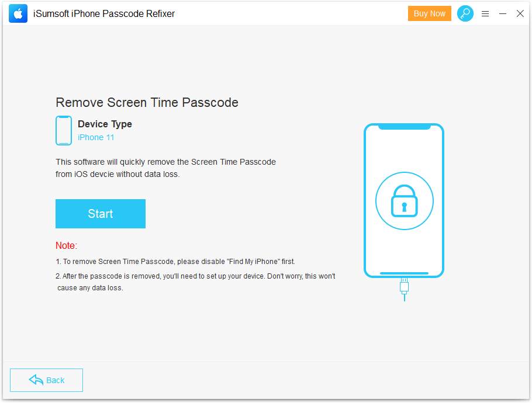Open the hamburger menu

(x=485, y=14)
